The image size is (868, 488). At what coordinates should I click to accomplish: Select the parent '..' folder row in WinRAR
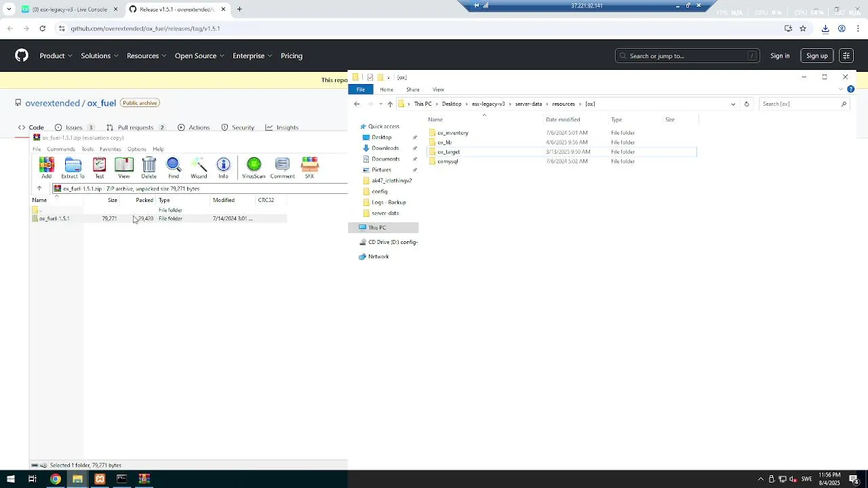tap(159, 210)
